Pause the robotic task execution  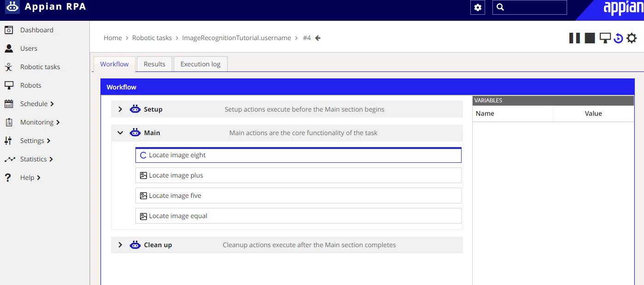click(x=574, y=38)
